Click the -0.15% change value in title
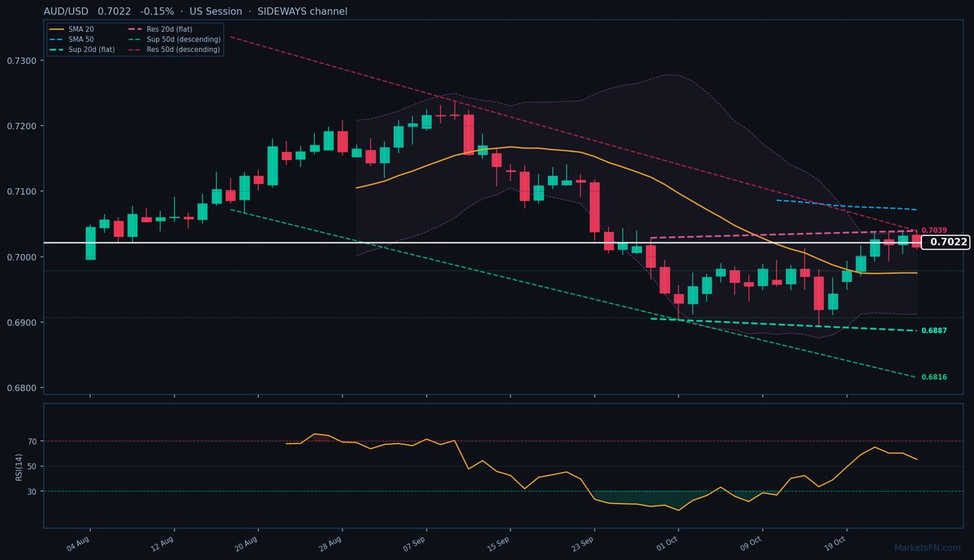The width and height of the screenshot is (974, 560). [157, 11]
